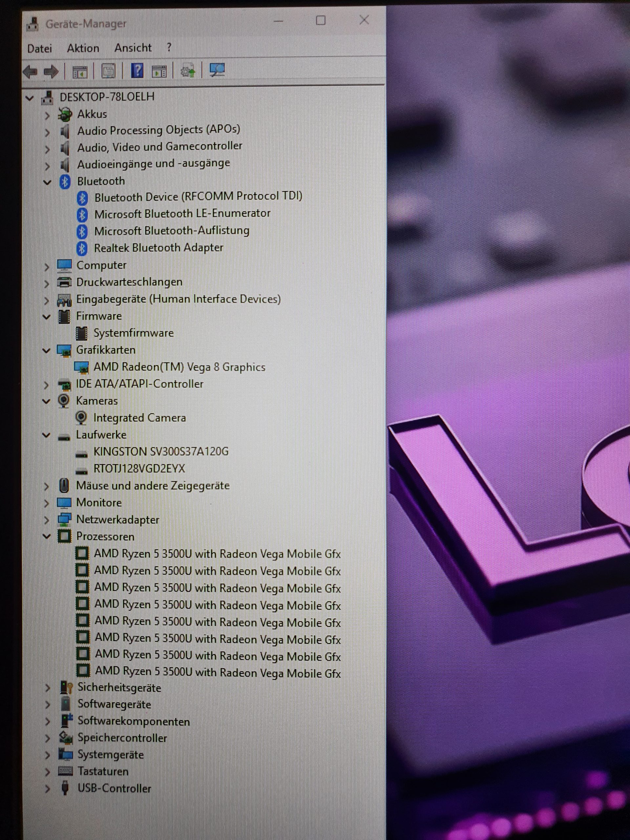Expand the Netzwerkadapter category
Screen dimensions: 630x840
tap(46, 520)
